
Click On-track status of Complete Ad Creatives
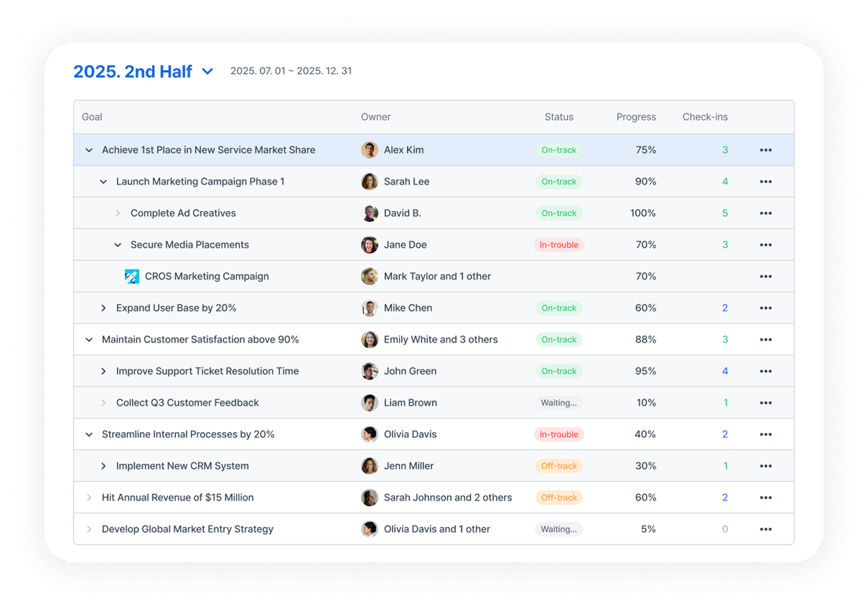[x=559, y=213]
